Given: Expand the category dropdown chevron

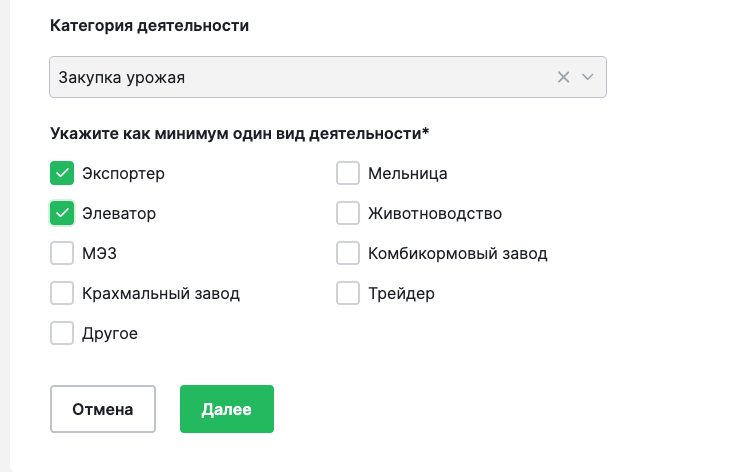Looking at the screenshot, I should coord(587,77).
